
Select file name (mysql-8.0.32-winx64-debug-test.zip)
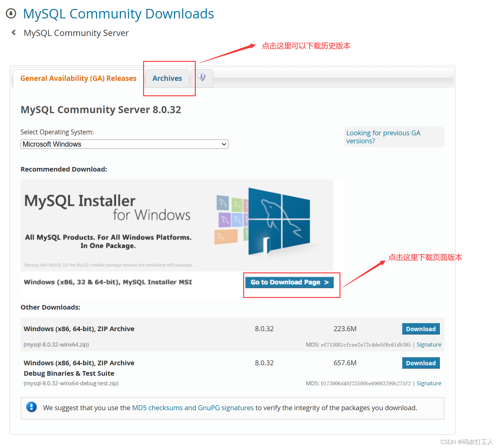click(71, 383)
